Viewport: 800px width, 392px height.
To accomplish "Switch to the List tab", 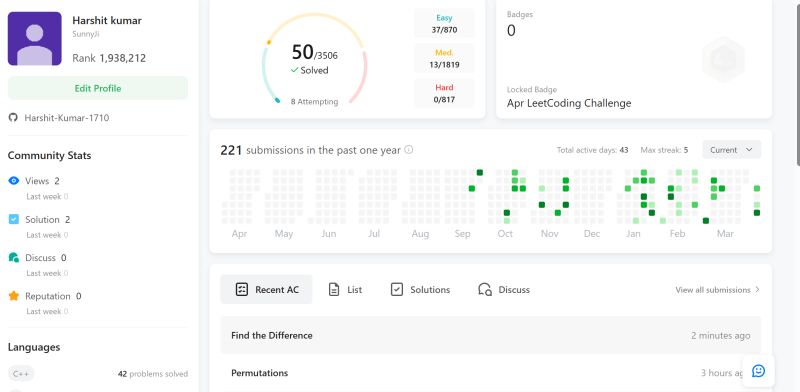I will (345, 289).
